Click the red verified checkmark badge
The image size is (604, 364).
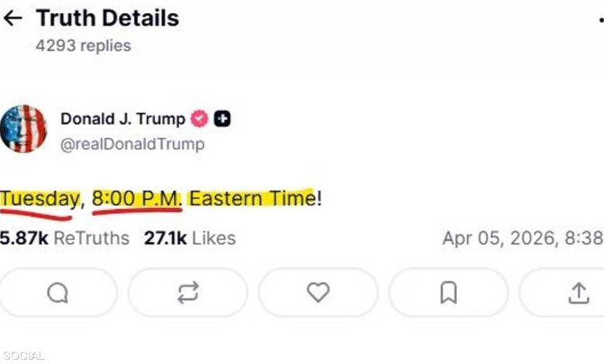tap(200, 119)
